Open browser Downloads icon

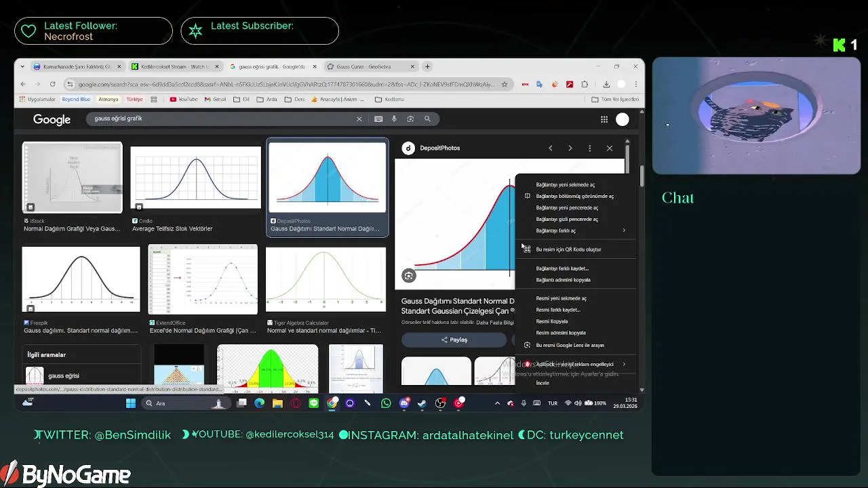pyautogui.click(x=606, y=84)
